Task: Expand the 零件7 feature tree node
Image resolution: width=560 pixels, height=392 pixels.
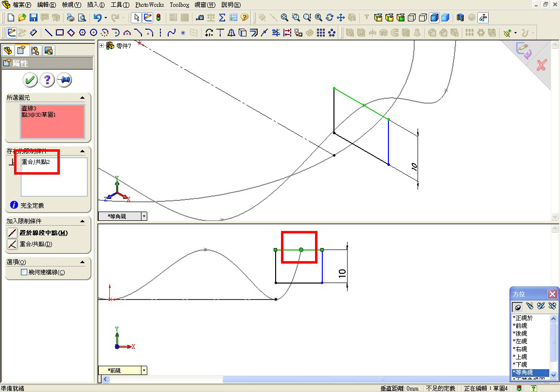Action: tap(100, 45)
